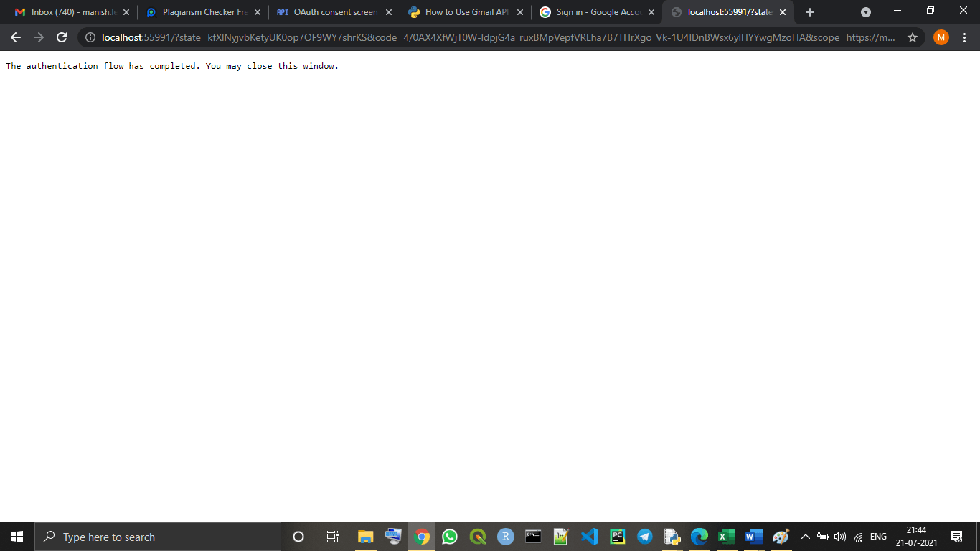Open the Chrome three-dot menu
This screenshot has width=980, height=551.
click(965, 37)
